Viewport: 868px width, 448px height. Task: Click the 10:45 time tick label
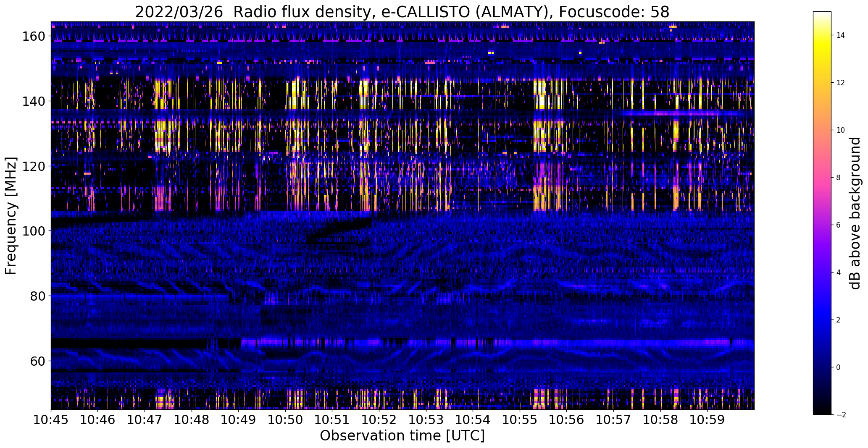(x=51, y=419)
